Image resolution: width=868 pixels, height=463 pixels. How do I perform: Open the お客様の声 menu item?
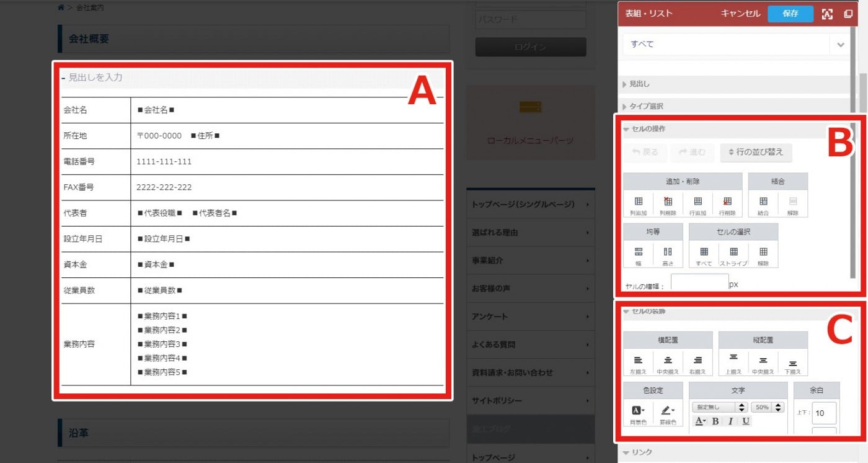531,289
